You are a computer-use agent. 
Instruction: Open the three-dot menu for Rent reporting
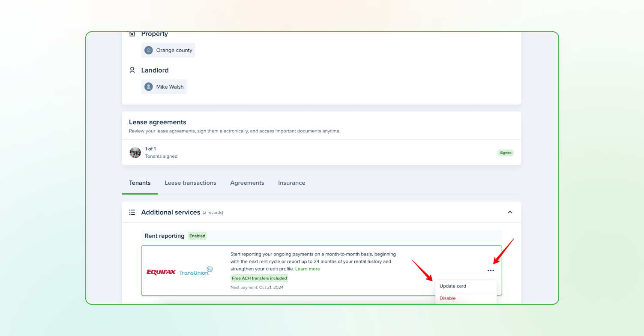491,270
